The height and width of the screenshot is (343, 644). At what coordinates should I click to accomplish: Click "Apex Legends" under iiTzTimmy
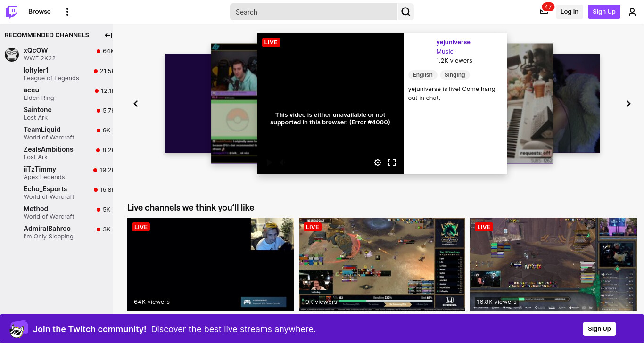coord(44,177)
